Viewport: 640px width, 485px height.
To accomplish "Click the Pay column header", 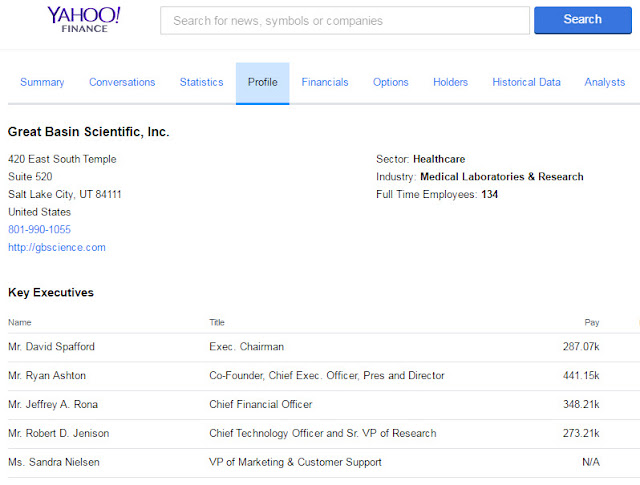I will (x=592, y=323).
